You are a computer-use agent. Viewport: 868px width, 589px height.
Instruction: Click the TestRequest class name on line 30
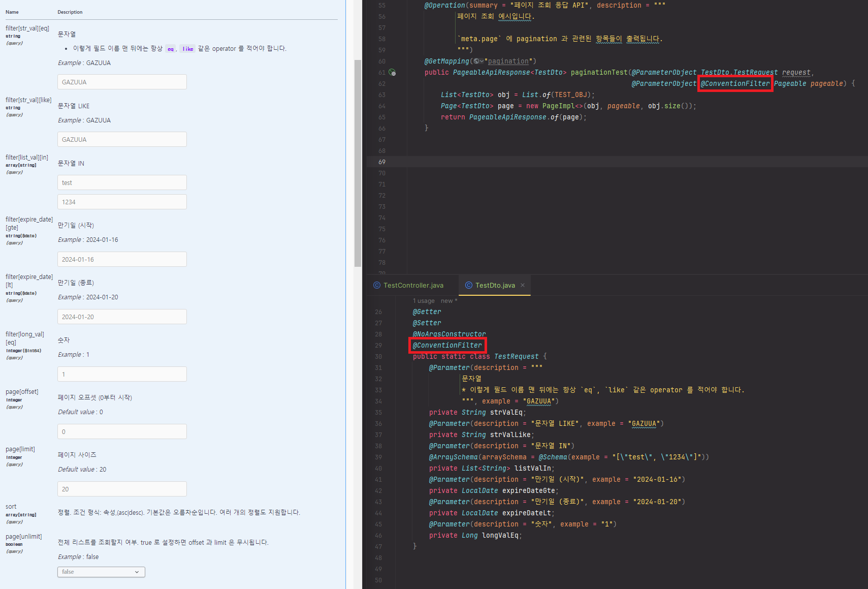516,357
